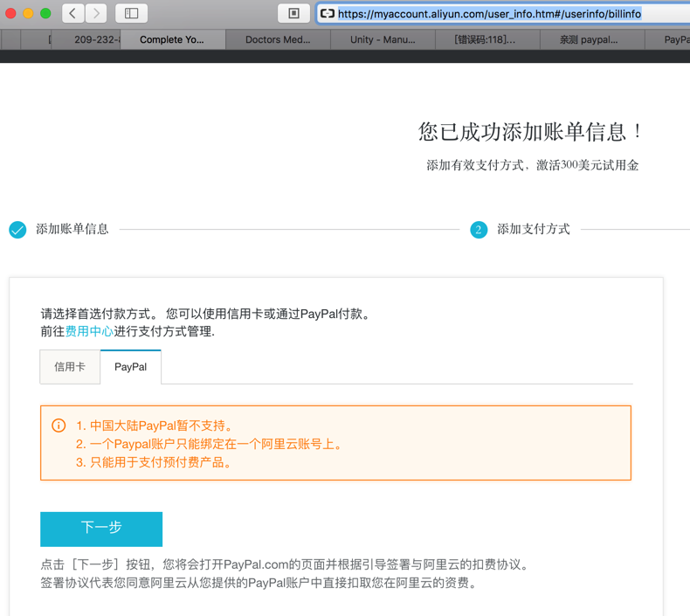Switch to the 信用卡 payment tab
The image size is (690, 616).
point(70,367)
